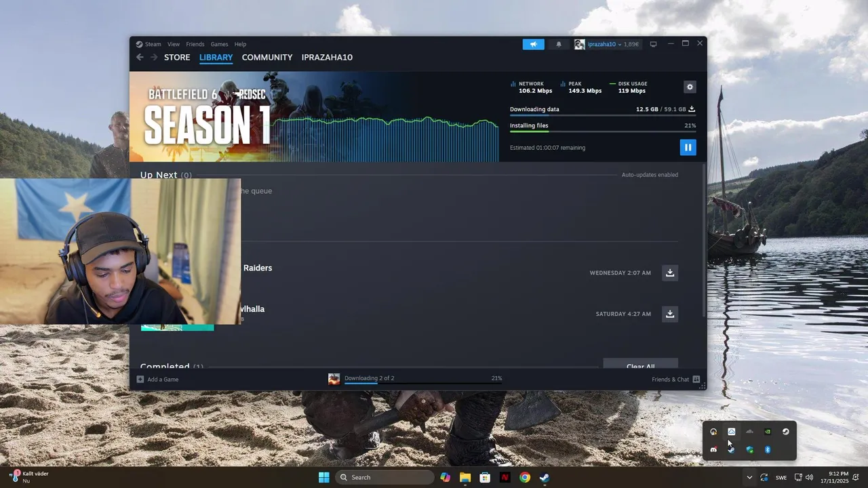Open Netflix from the taskbar
Image resolution: width=868 pixels, height=488 pixels.
pyautogui.click(x=505, y=477)
